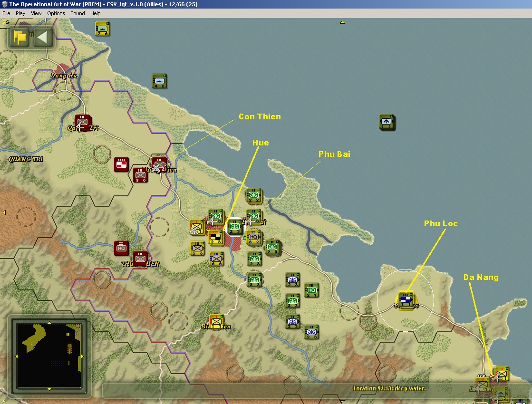Open the Options menu

point(56,13)
